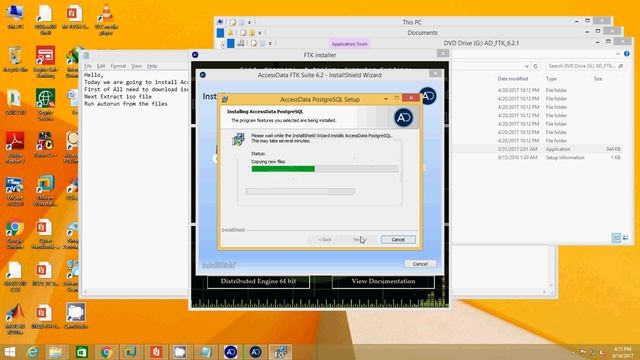The height and width of the screenshot is (360, 640).
Task: Open Help in the DVD Drive explorer window
Action: 627,54
